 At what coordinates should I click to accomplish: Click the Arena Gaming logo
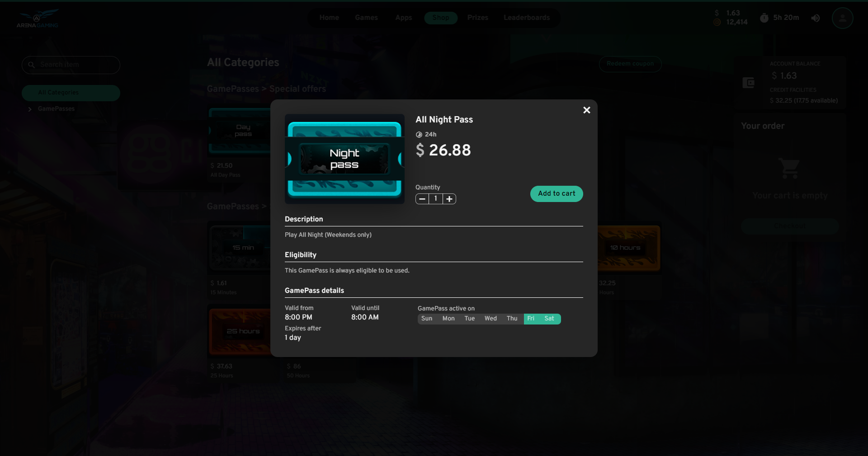click(x=38, y=19)
